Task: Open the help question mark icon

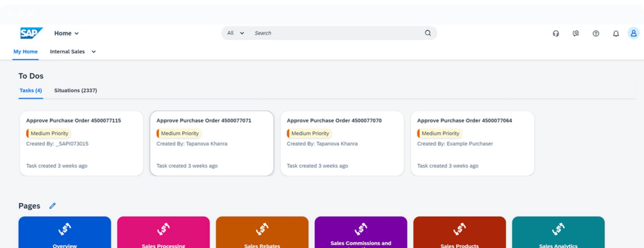Action: click(595, 34)
